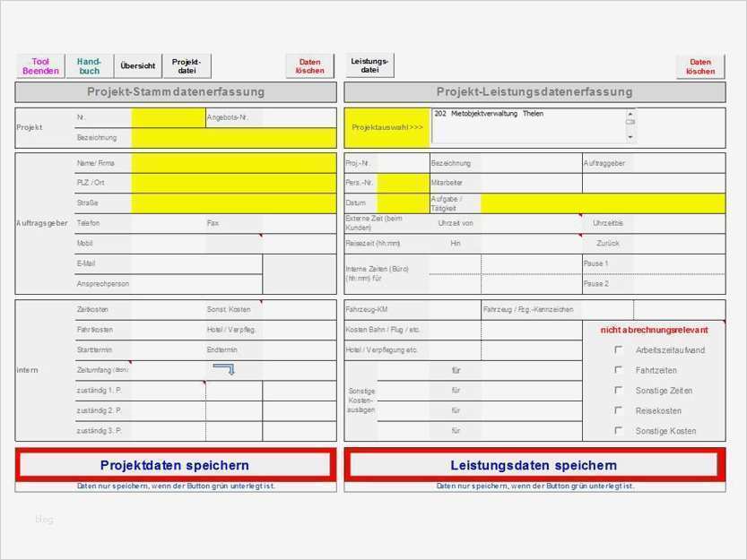Enable the Arbeitszeitaufwand checkbox

pos(617,350)
